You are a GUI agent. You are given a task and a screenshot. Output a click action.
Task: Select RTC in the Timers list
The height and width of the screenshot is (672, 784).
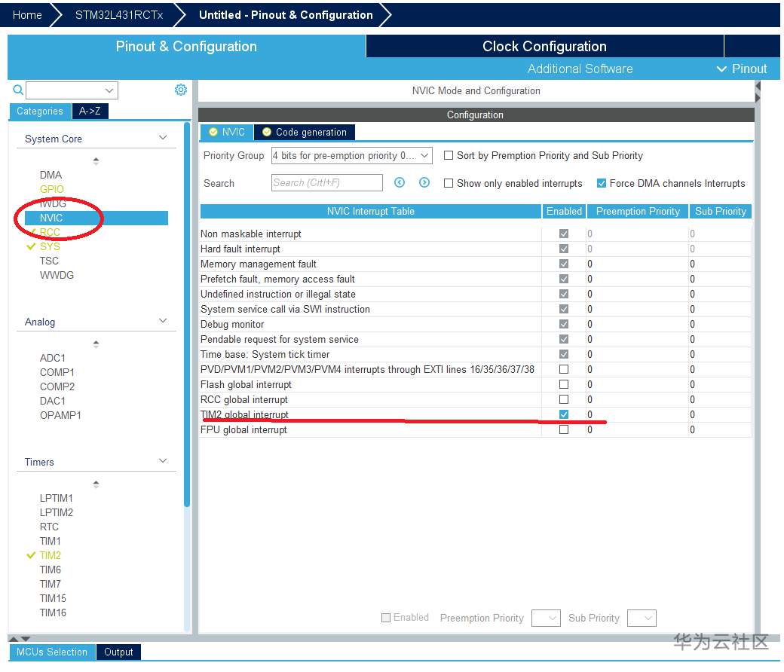50,527
